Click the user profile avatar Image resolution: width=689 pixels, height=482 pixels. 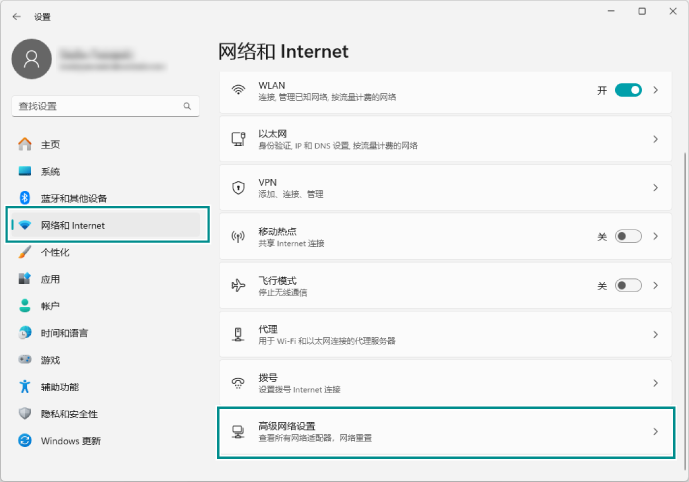tap(31, 60)
